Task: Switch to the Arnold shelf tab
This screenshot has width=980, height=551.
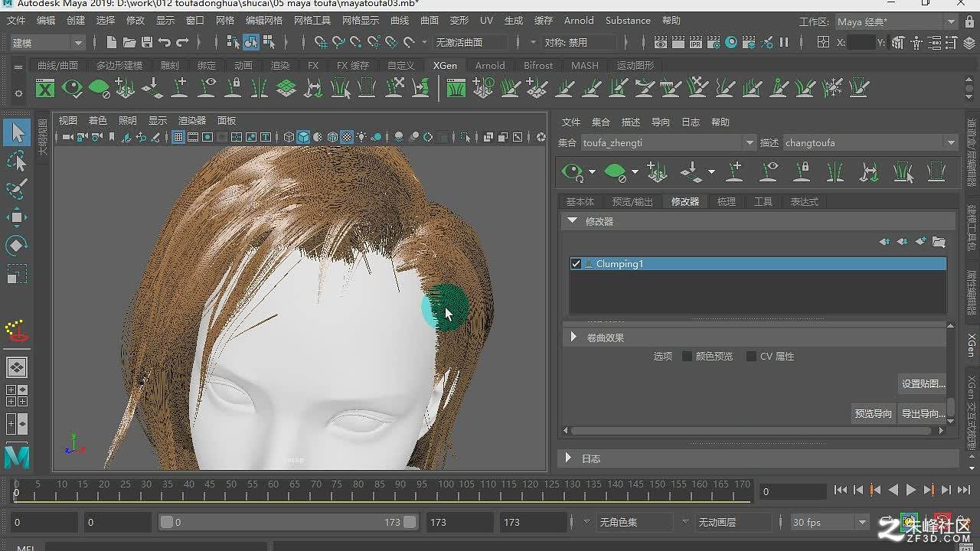Action: 489,65
